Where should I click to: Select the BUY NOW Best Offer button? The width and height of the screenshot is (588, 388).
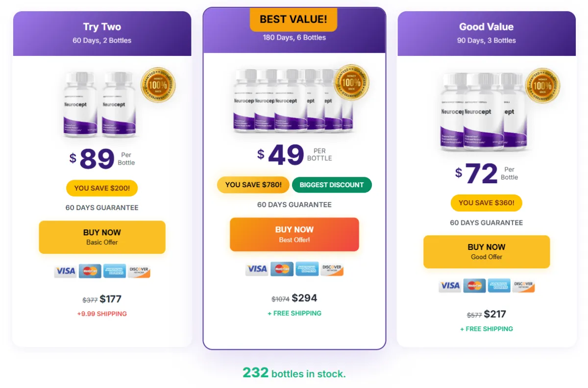point(294,234)
